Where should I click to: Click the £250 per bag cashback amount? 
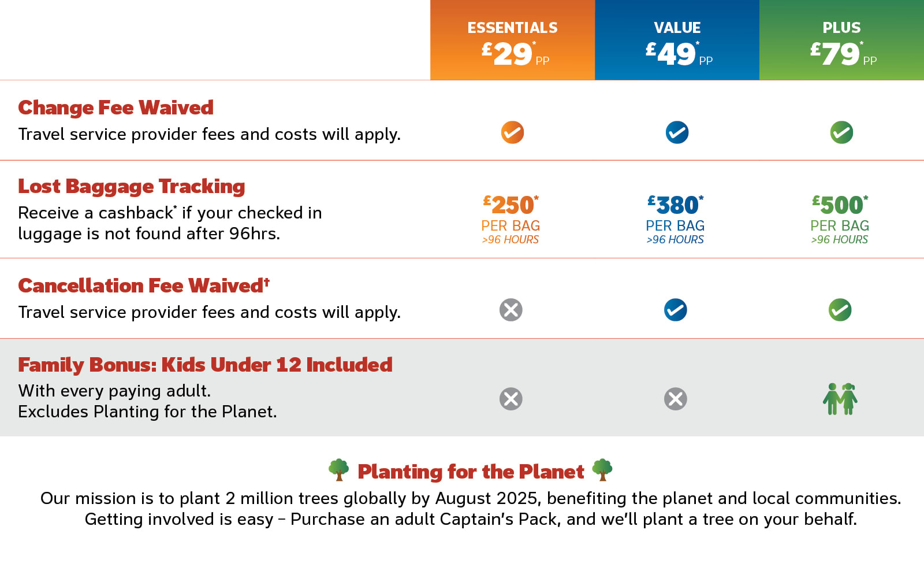(511, 206)
